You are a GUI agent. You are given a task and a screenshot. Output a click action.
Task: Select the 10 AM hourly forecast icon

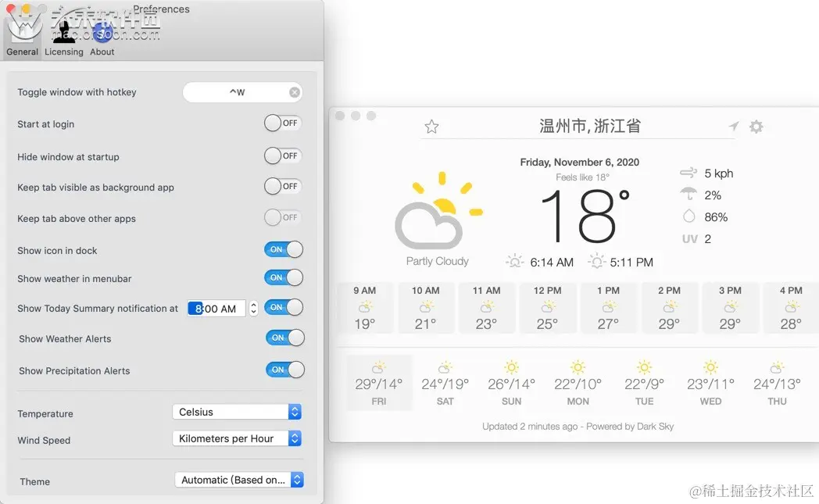point(426,306)
